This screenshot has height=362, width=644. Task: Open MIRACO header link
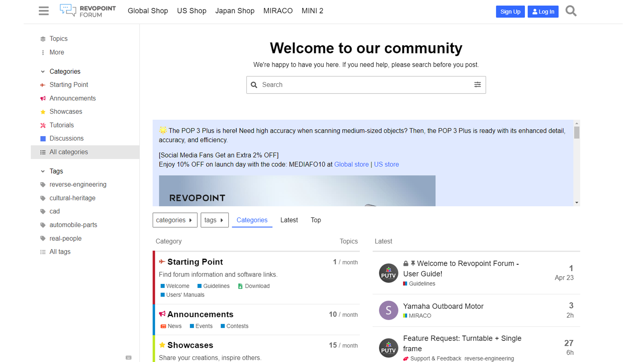[x=278, y=11]
